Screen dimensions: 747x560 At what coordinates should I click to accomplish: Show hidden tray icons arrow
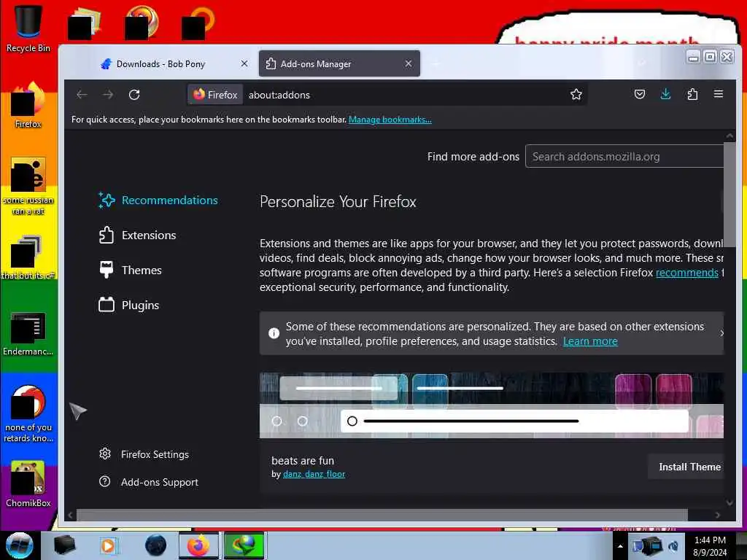click(620, 546)
